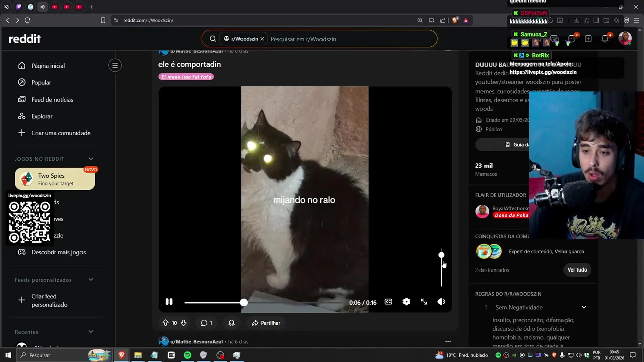This screenshot has height=362, width=644.
Task: Toggle closed captions on the video
Action: (388, 302)
